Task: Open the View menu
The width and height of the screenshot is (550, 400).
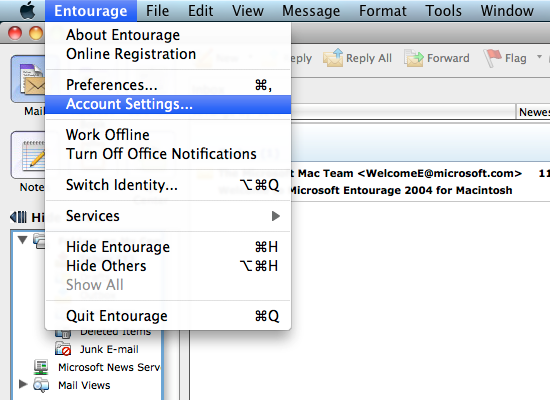Action: click(x=248, y=11)
